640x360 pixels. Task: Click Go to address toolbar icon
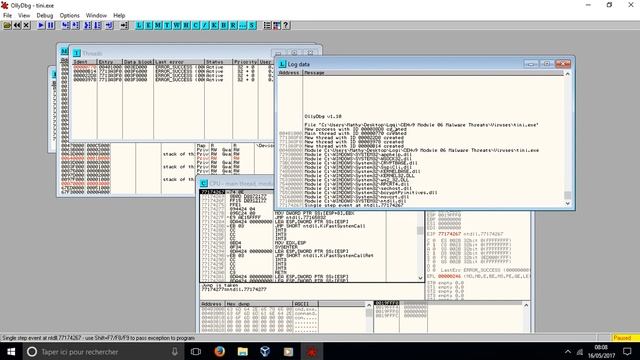[x=124, y=25]
